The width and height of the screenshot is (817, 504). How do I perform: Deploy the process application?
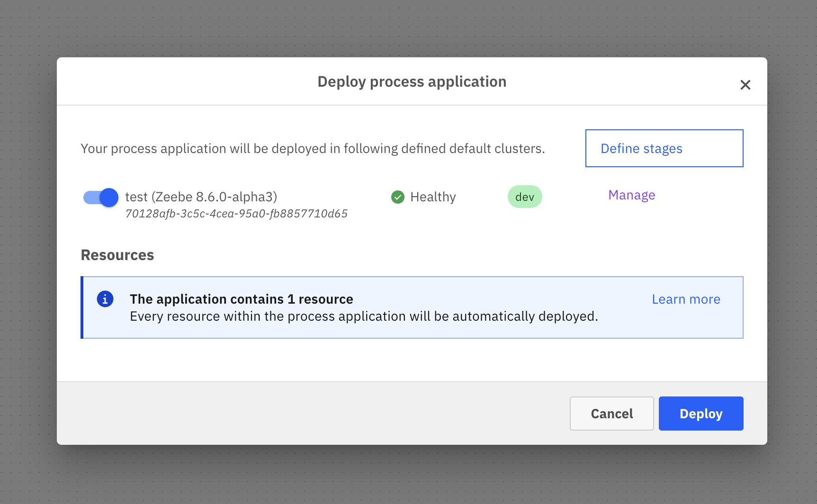(x=701, y=414)
